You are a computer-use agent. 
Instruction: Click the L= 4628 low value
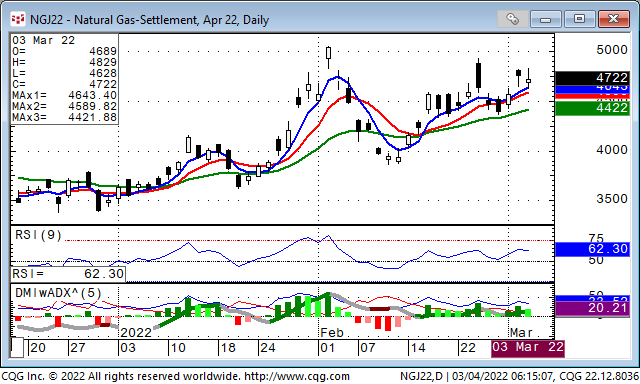point(64,73)
